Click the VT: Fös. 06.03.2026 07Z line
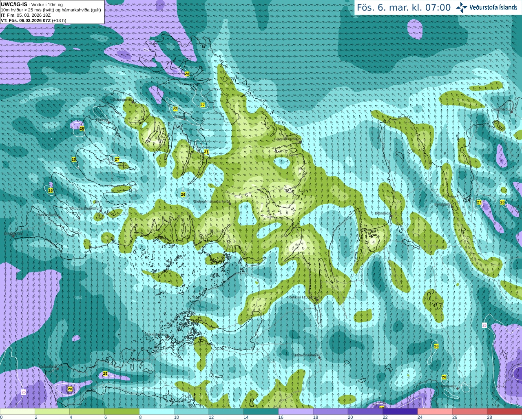This screenshot has height=420, width=522. (x=33, y=20)
